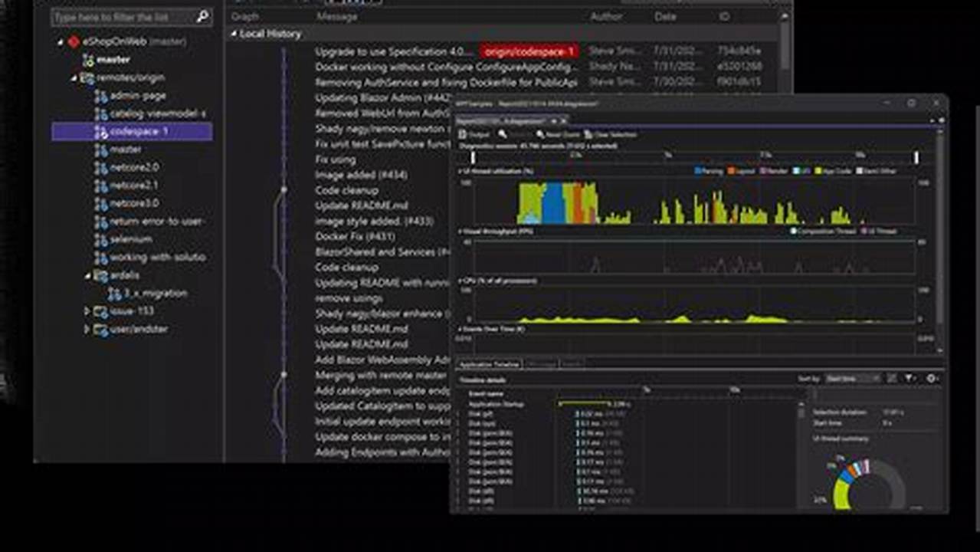
Task: Click the Date column header
Action: [x=666, y=16]
